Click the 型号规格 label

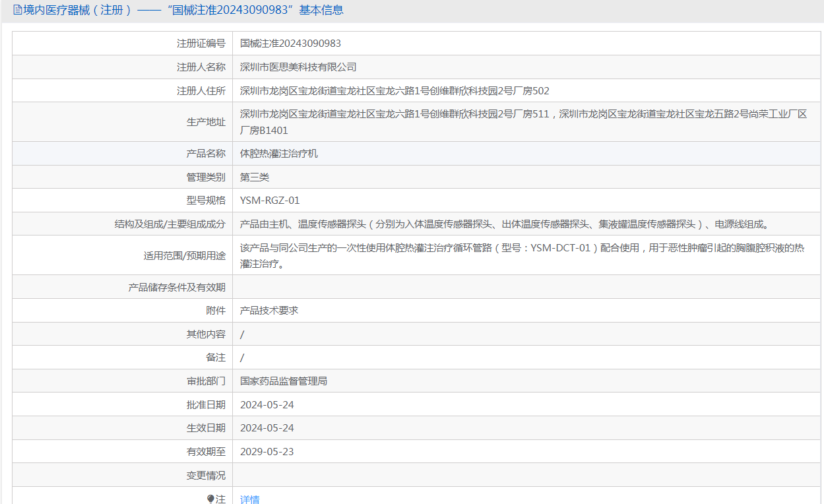tap(206, 201)
